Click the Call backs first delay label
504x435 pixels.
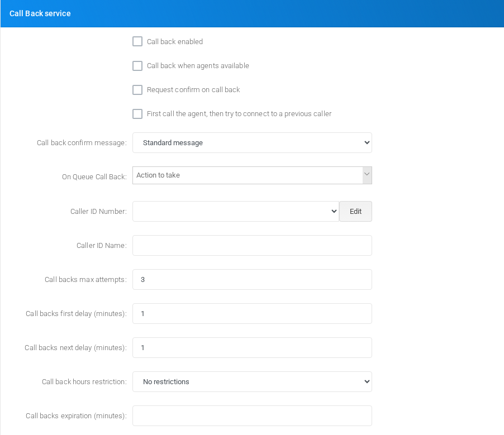(76, 314)
